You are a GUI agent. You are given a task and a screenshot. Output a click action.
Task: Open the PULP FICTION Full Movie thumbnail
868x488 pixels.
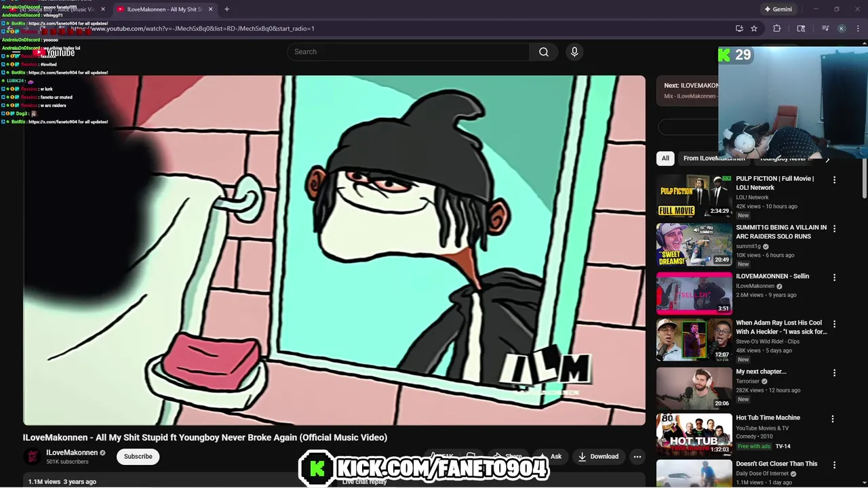tap(694, 196)
